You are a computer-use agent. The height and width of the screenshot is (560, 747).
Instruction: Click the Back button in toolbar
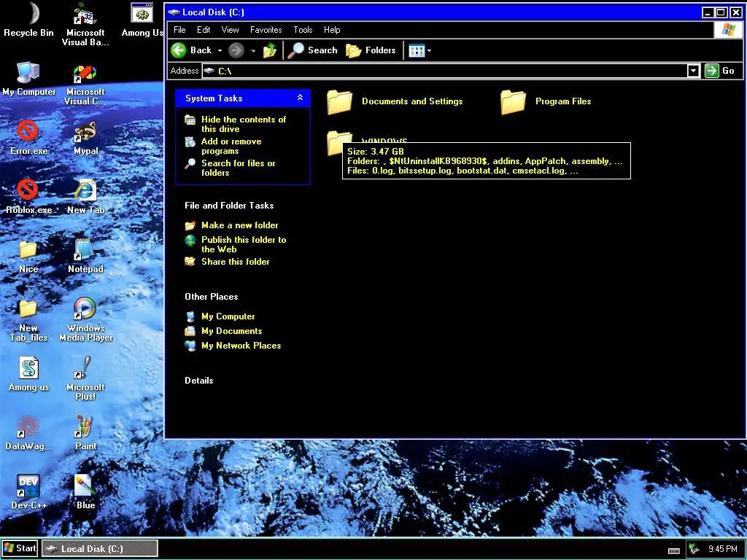(191, 50)
